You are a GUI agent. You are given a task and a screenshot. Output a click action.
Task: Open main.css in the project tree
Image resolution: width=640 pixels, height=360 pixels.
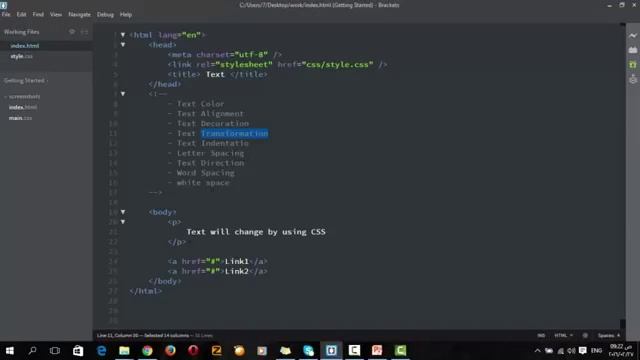coord(20,118)
